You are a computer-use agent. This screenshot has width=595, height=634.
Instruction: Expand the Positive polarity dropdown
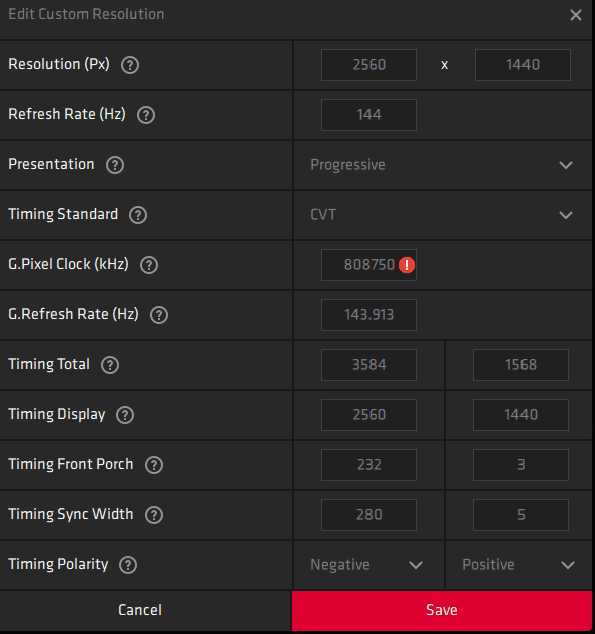coord(519,565)
